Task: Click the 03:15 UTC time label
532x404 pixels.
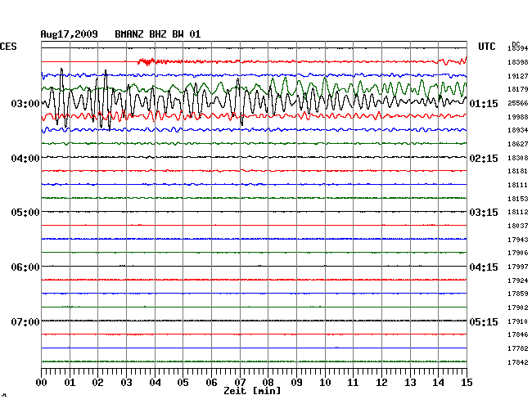Action: [484, 212]
